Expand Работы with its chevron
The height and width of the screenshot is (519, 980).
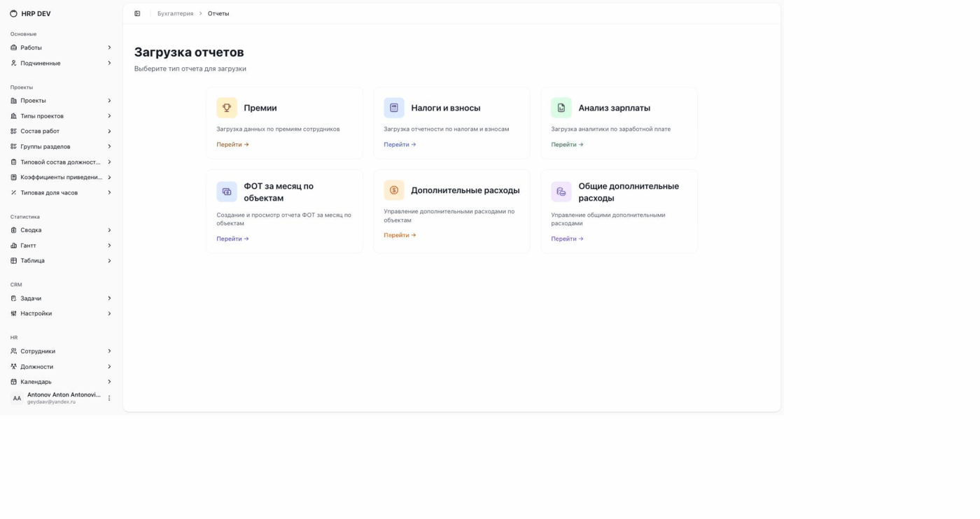109,48
